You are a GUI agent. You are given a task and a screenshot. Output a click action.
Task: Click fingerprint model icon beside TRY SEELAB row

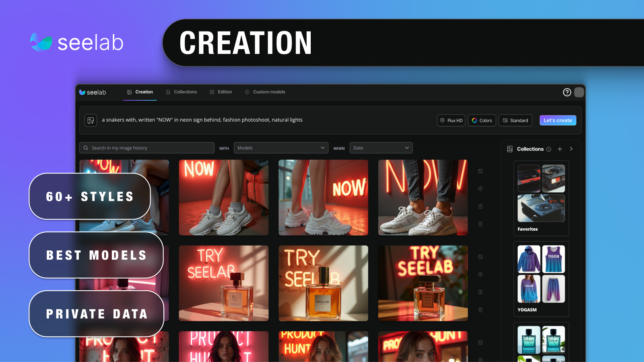[480, 274]
